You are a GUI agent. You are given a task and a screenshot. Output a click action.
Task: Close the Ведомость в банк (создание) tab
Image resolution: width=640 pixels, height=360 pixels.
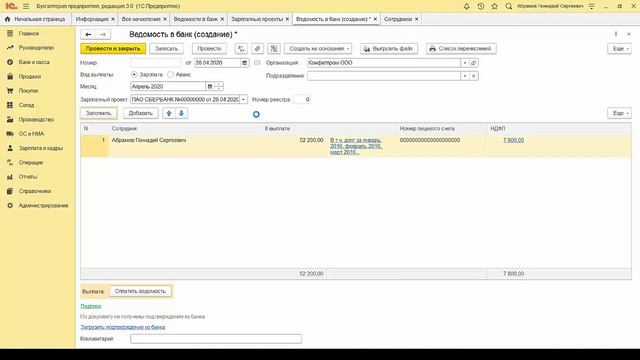pyautogui.click(x=375, y=19)
